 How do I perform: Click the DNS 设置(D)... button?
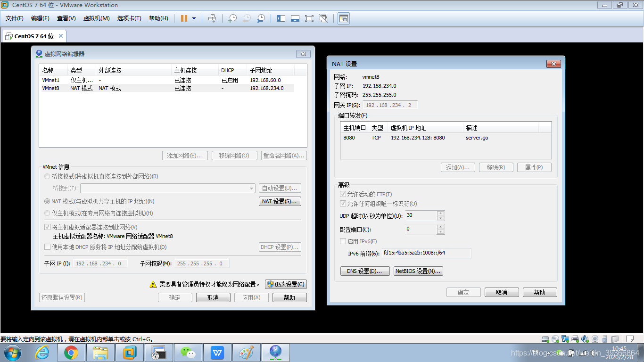click(365, 271)
